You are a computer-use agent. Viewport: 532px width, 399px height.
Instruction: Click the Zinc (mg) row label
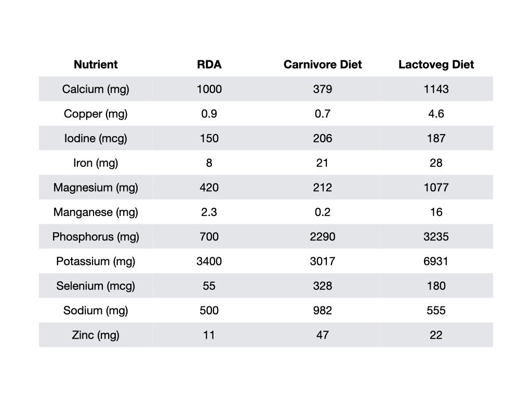click(x=96, y=335)
